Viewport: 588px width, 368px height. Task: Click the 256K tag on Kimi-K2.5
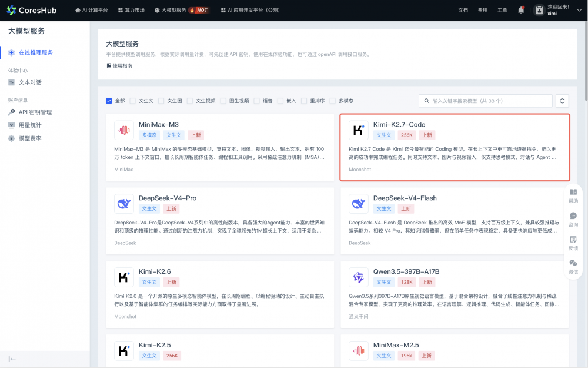pos(172,356)
